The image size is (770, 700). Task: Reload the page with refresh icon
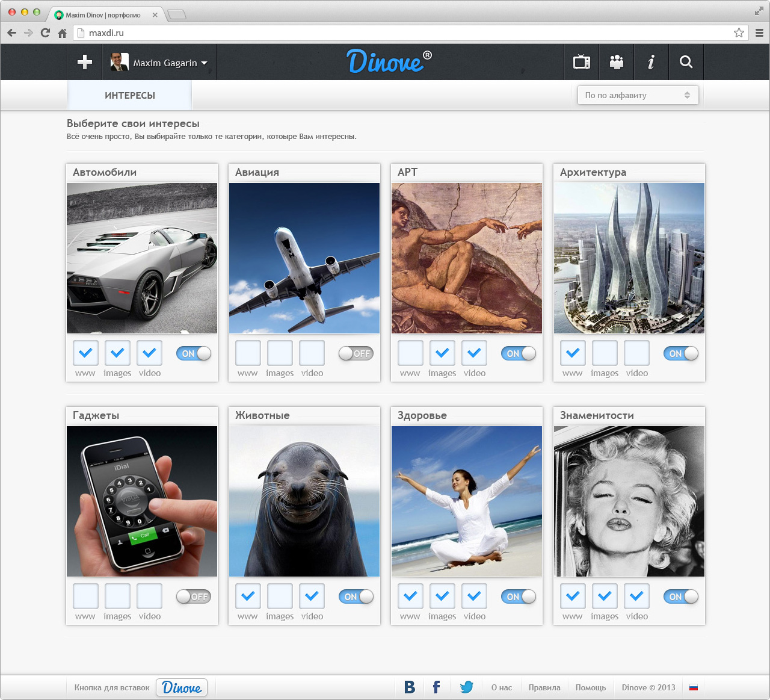click(45, 33)
